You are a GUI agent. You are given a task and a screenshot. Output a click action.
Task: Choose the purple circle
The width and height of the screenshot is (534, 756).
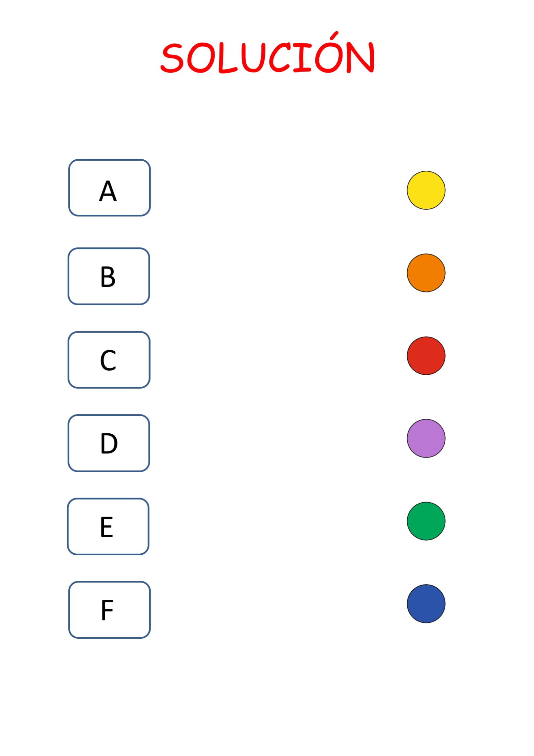pyautogui.click(x=426, y=438)
